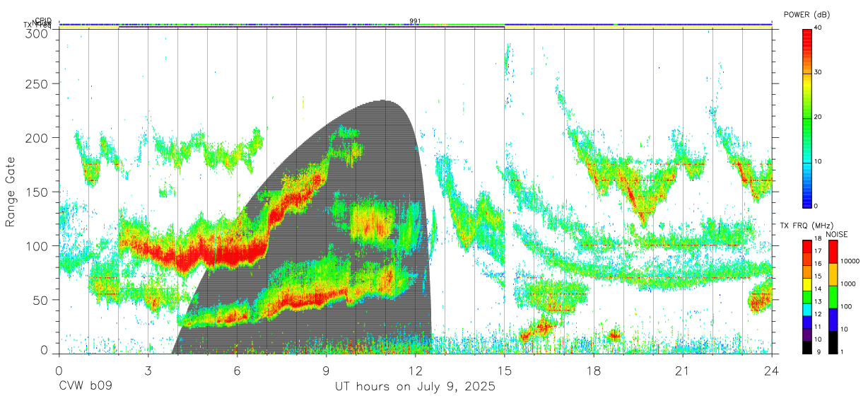Click the 200 tick on the Range Gate axis
This screenshot has height=401, width=868.
38,137
